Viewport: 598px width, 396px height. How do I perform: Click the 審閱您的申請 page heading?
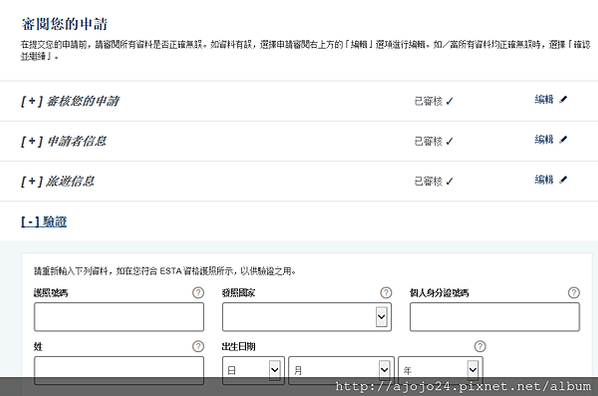coord(64,24)
